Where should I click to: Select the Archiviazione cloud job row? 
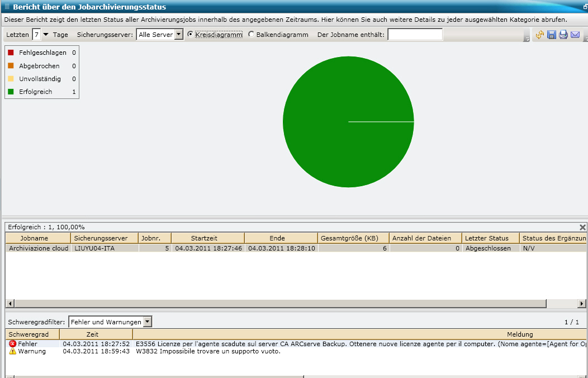coord(39,248)
